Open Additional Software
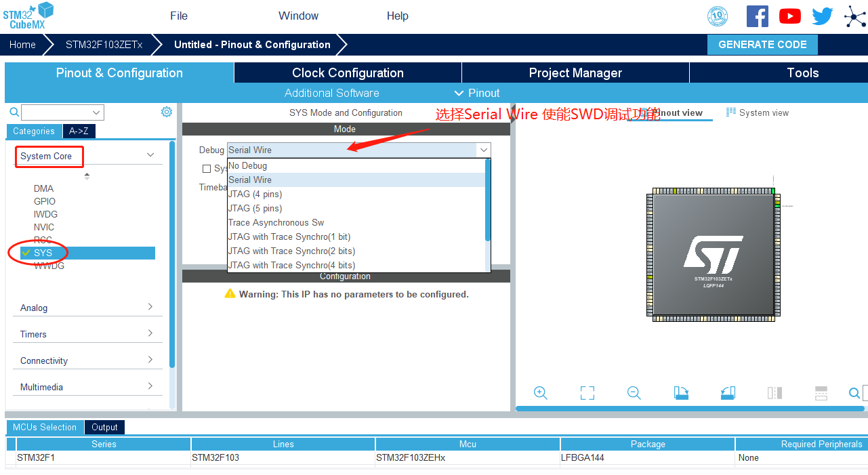This screenshot has height=475, width=868. click(x=331, y=93)
